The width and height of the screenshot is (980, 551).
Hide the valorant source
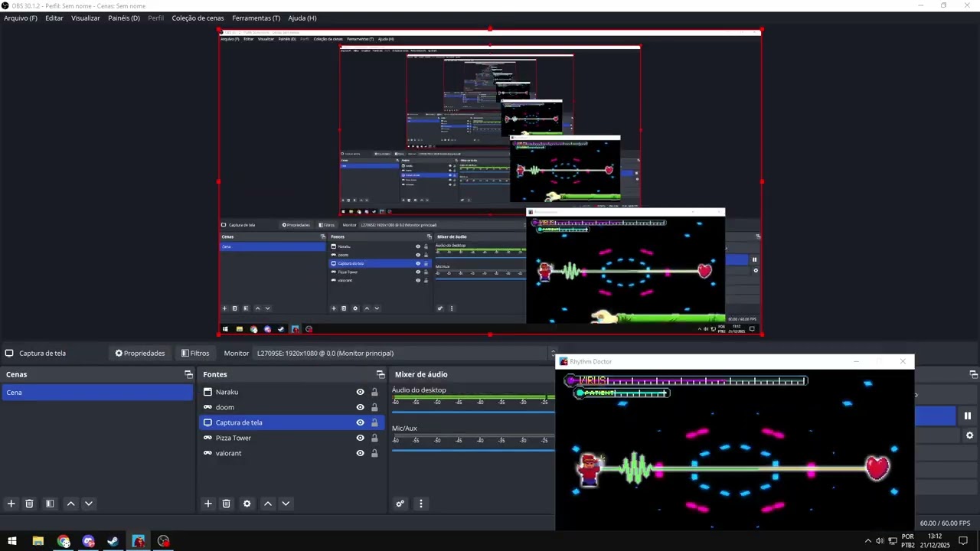pyautogui.click(x=360, y=453)
